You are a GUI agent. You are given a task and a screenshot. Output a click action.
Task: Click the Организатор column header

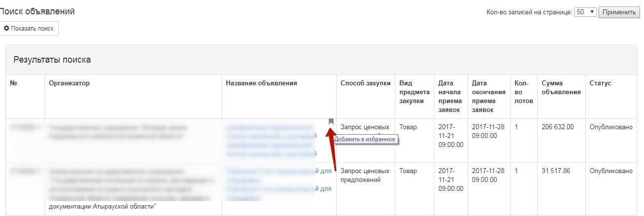coord(69,83)
